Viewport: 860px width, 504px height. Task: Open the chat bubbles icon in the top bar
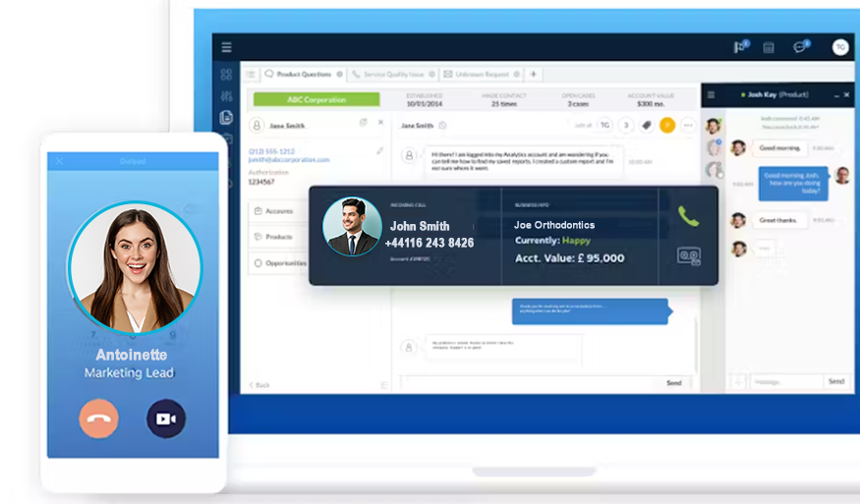click(x=801, y=46)
